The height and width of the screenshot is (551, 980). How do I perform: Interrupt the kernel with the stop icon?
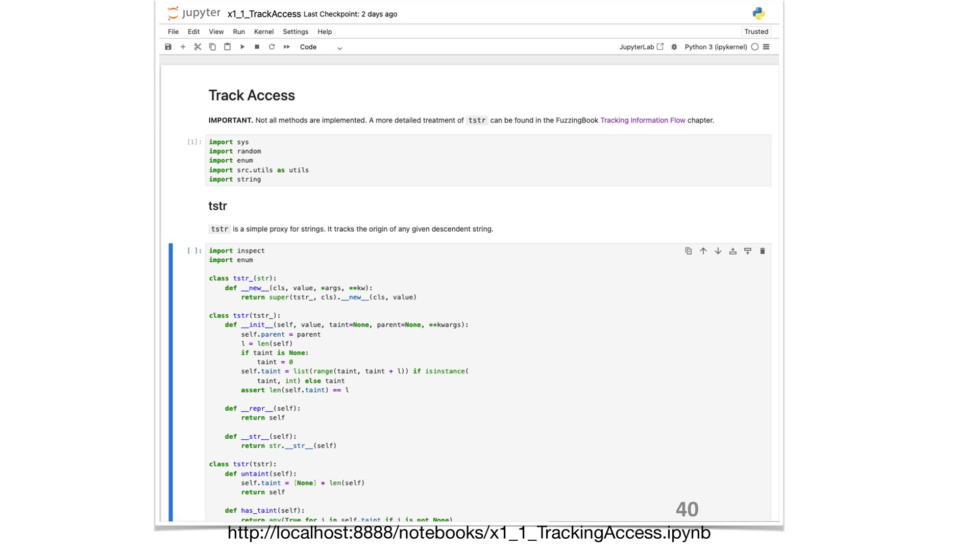pyautogui.click(x=257, y=47)
